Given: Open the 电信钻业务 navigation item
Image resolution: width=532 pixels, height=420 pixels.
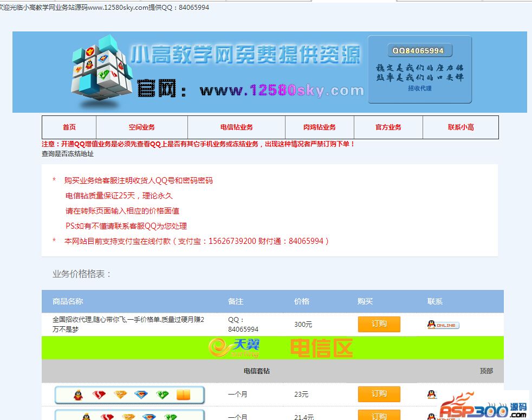Looking at the screenshot, I should tap(237, 127).
